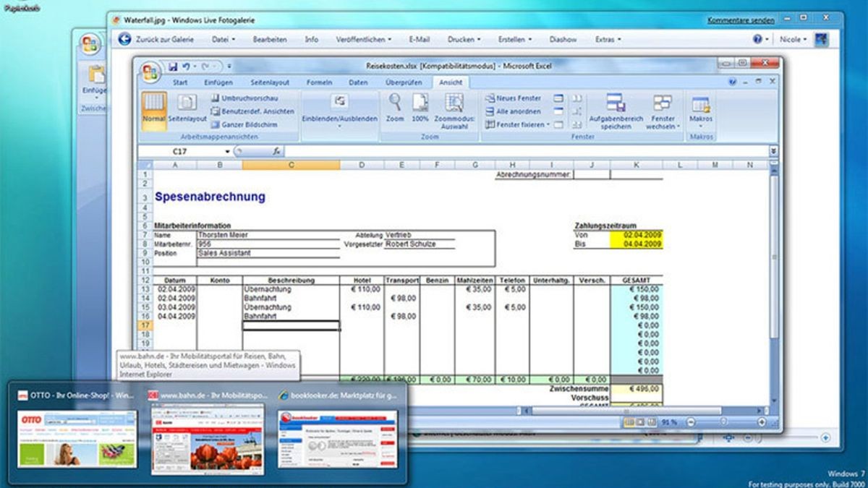Open the Diashow menu in Fotogalerie
This screenshot has width=868, height=488.
pos(563,39)
